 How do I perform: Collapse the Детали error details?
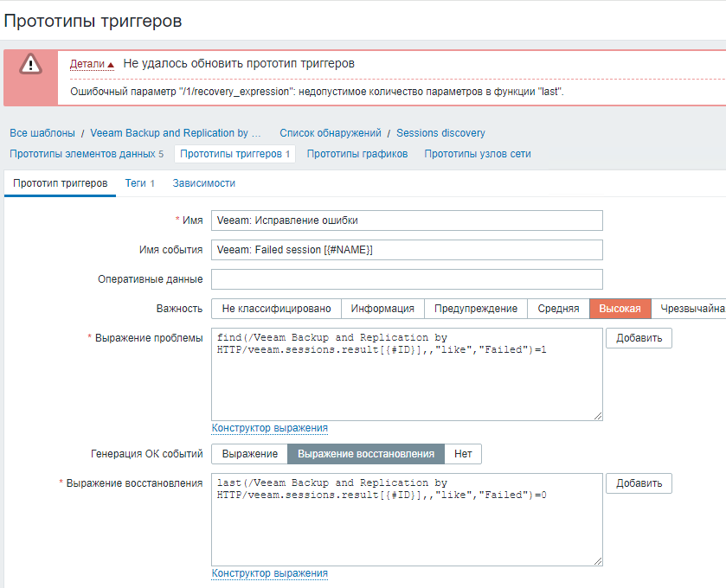click(x=92, y=64)
